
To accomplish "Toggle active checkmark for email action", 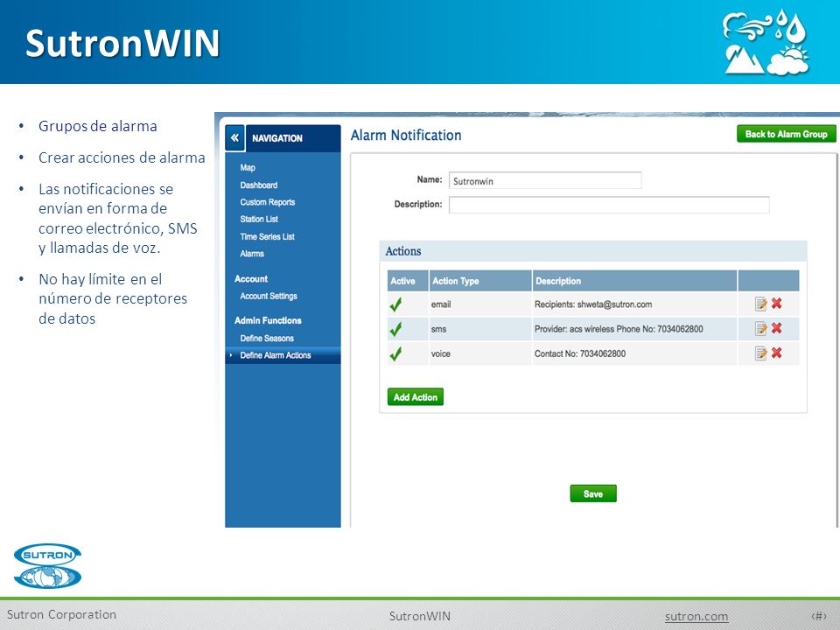I will click(395, 304).
